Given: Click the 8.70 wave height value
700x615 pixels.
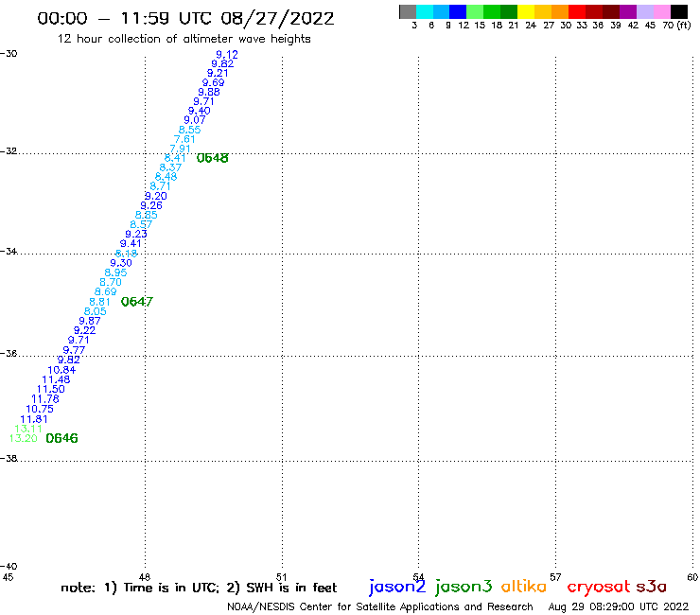Looking at the screenshot, I should click(111, 282).
